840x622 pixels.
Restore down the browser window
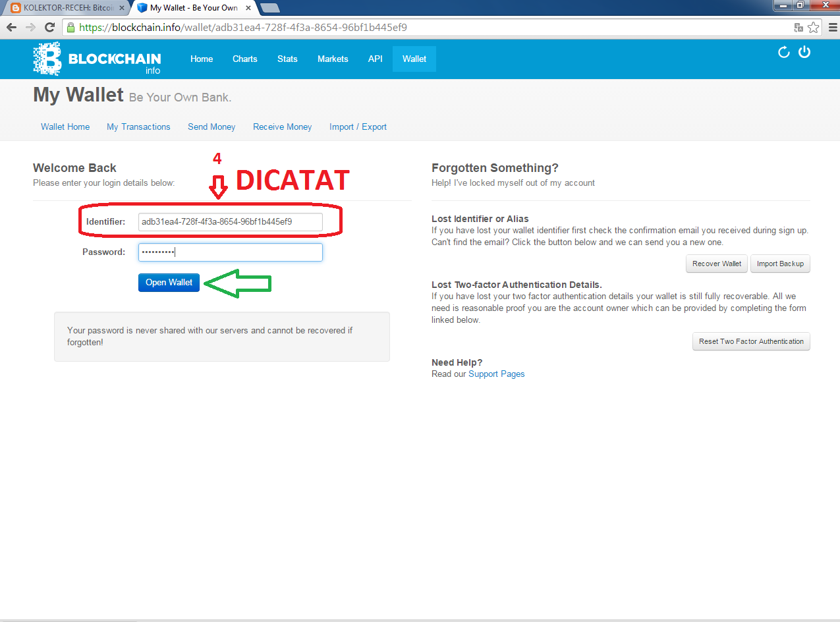point(800,5)
